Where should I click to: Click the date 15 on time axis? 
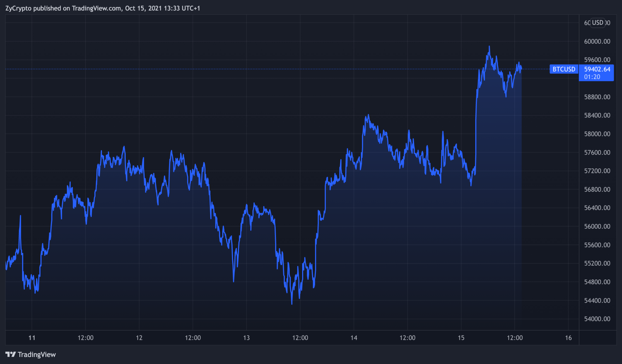tap(461, 338)
